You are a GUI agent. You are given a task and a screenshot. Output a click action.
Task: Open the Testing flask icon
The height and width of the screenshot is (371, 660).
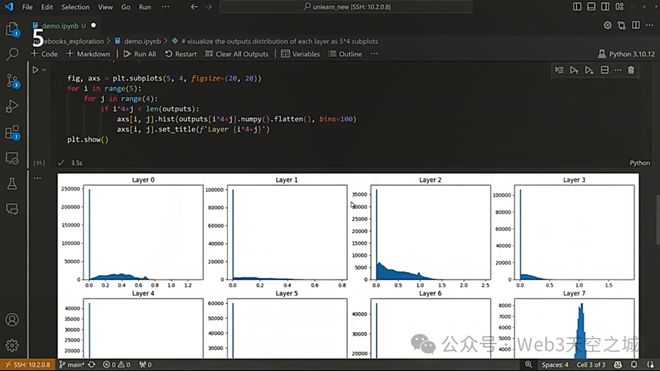click(x=12, y=184)
